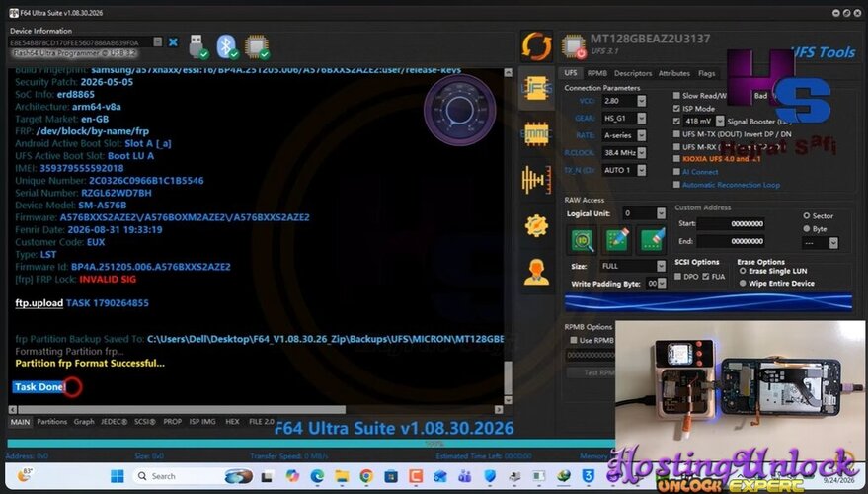Open the user support sidebar icon
Image resolution: width=868 pixels, height=494 pixels.
pyautogui.click(x=536, y=272)
